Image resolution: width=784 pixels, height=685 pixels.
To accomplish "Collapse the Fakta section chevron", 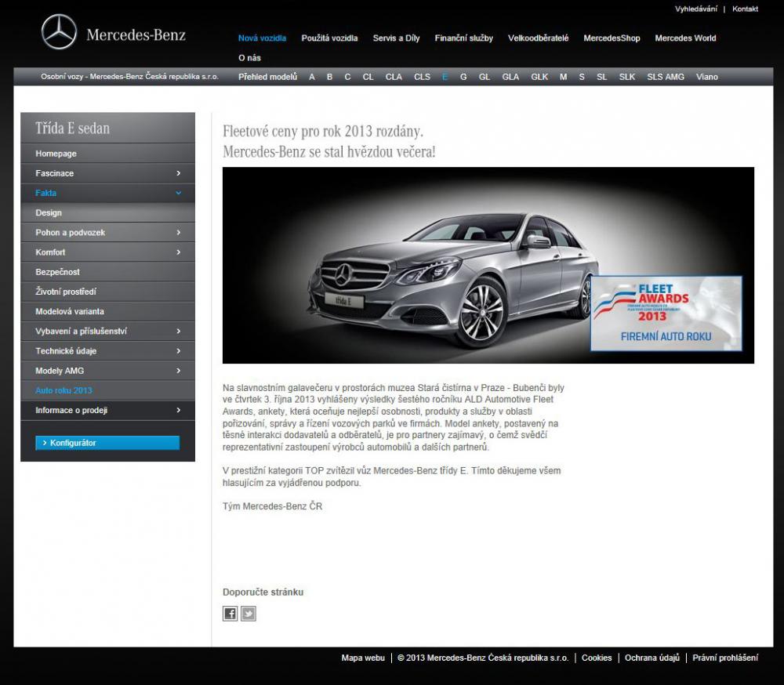I will pyautogui.click(x=179, y=193).
